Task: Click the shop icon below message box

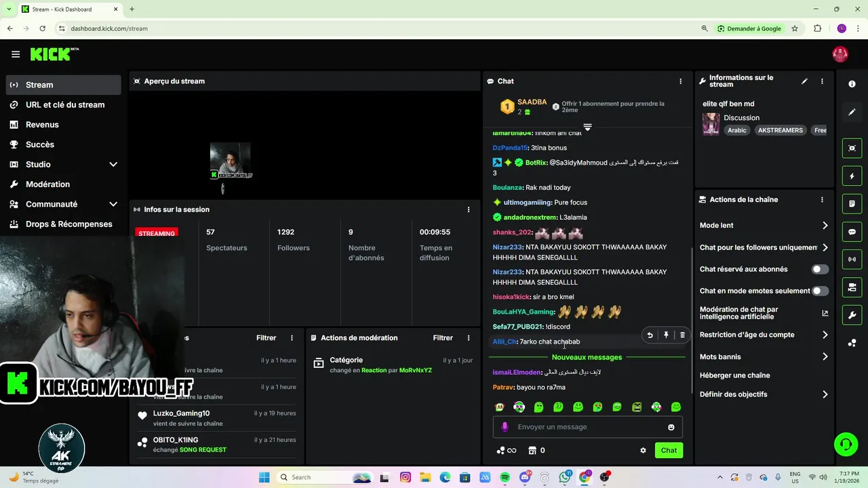Action: (x=532, y=450)
